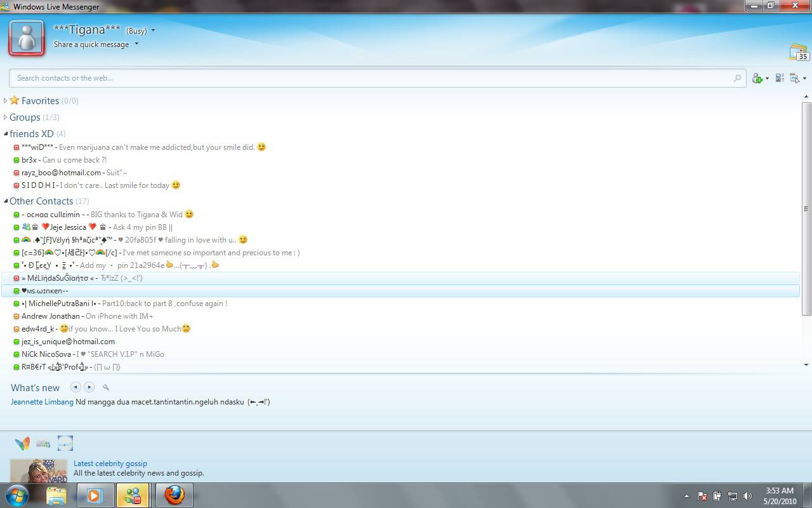Click your display picture avatar
Screen dimensions: 812x508
pos(27,38)
